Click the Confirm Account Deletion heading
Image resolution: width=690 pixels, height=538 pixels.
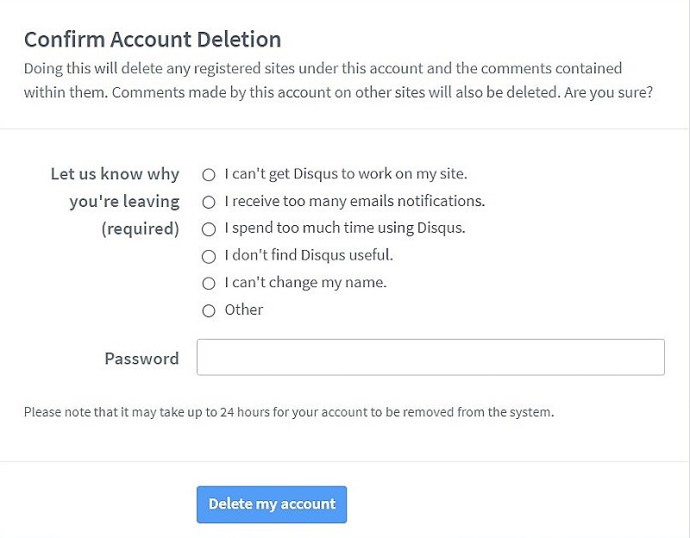pyautogui.click(x=153, y=39)
